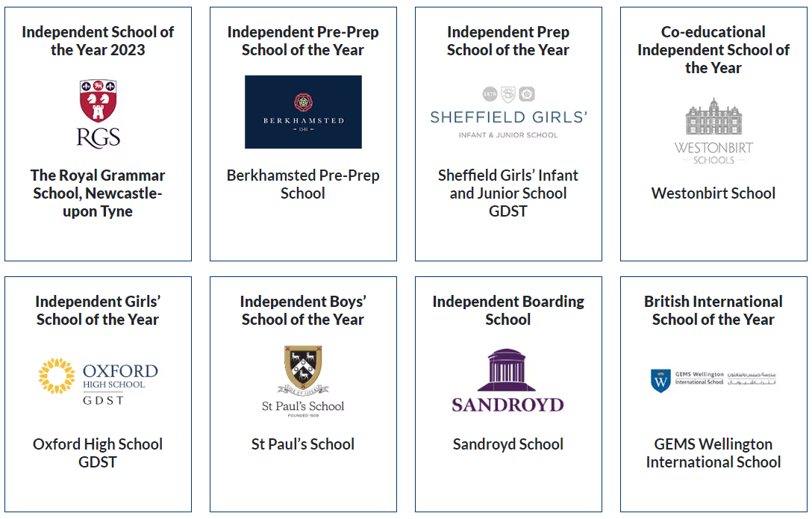The width and height of the screenshot is (812, 519).
Task: Click the Westonbirt School name
Action: pos(713,193)
